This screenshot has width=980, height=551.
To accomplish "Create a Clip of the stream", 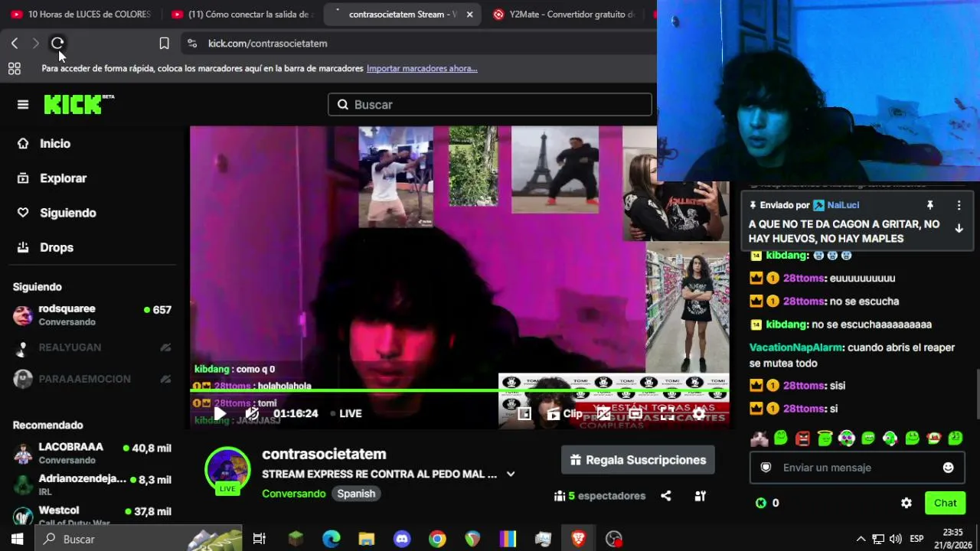I will pos(564,414).
